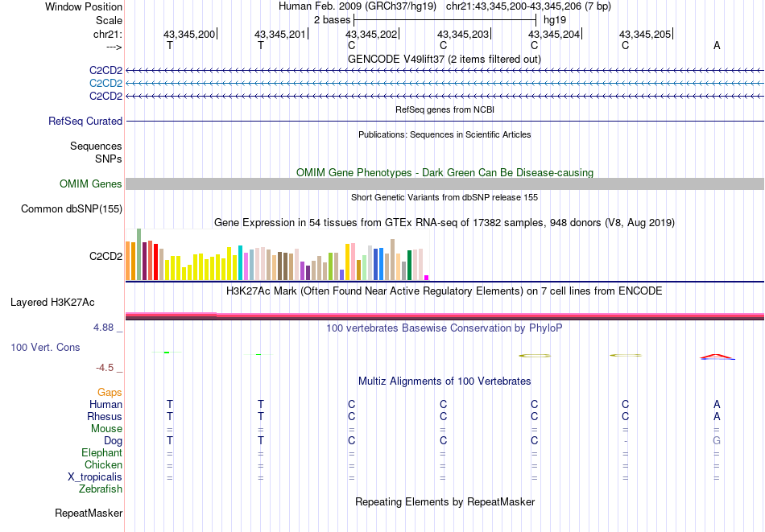765x532 pixels.
Task: Click the single-dash gap in the Dog row
Action: coord(626,442)
